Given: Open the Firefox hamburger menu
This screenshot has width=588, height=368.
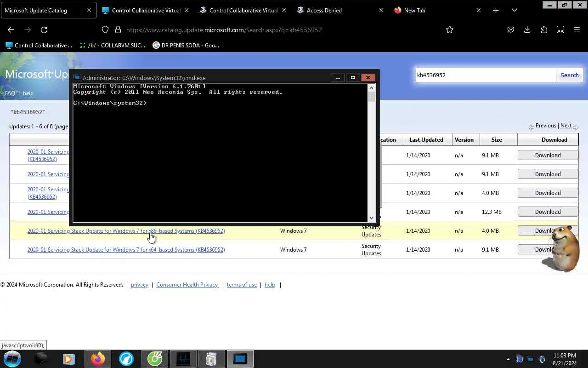Looking at the screenshot, I should (x=577, y=29).
